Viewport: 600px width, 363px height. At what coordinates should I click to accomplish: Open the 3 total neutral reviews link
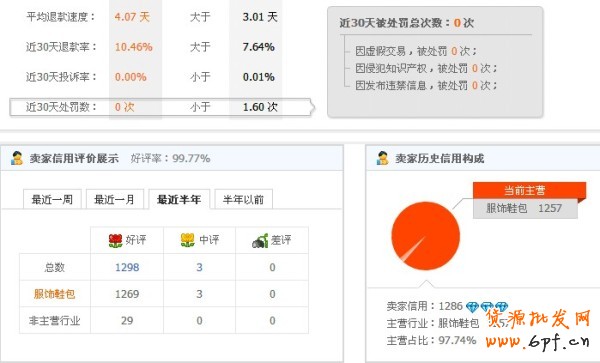point(199,267)
